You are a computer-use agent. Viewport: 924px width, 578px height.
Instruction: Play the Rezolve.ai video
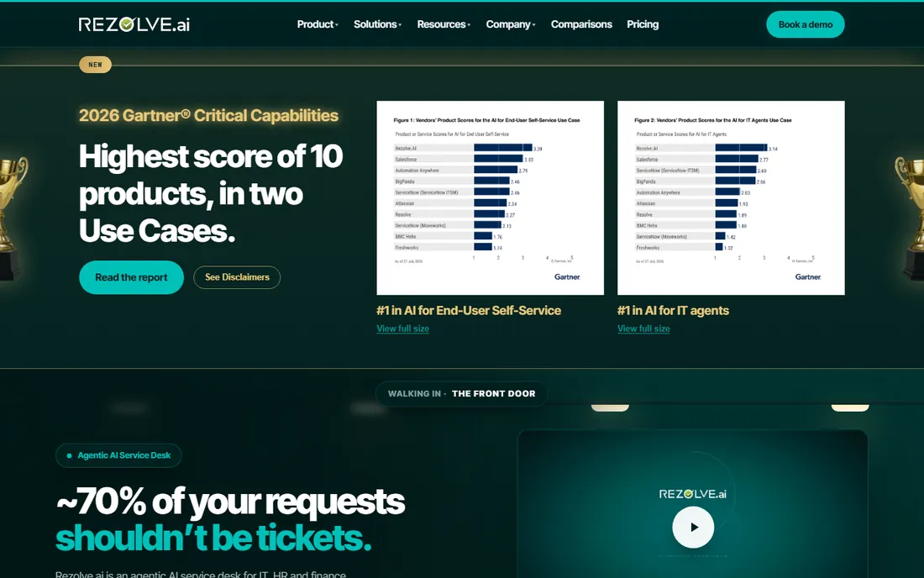693,528
